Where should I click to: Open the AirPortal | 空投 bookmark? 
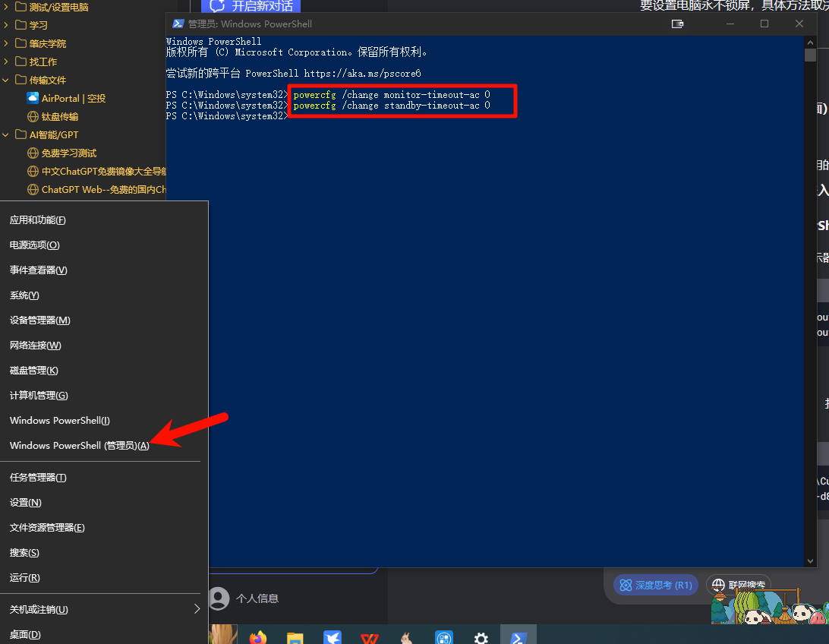pyautogui.click(x=74, y=98)
